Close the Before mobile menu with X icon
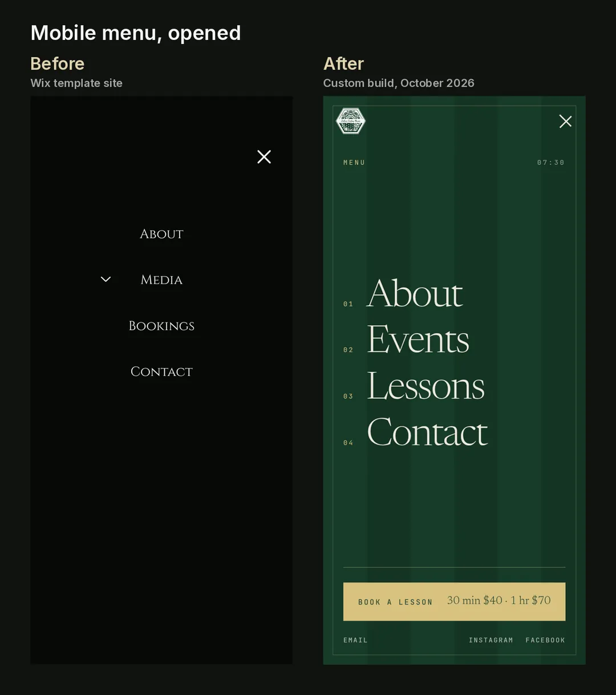 264,157
